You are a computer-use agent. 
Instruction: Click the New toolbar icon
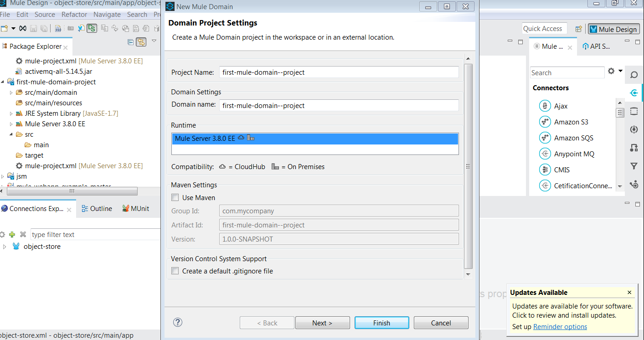click(5, 28)
